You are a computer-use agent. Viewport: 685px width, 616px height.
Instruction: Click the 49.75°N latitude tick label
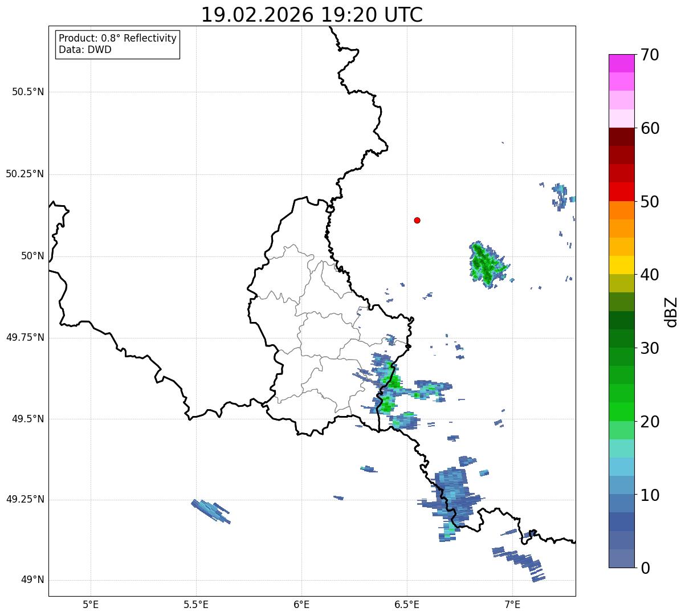pyautogui.click(x=25, y=337)
